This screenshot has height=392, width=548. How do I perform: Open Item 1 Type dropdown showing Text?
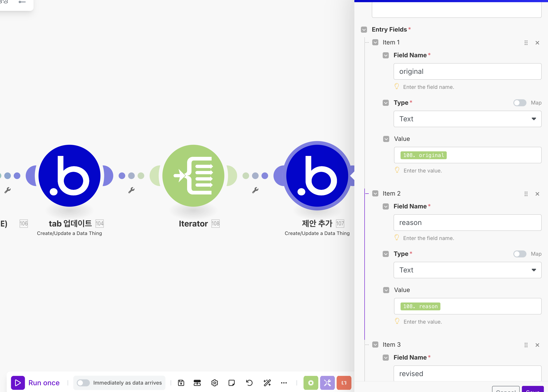point(467,119)
